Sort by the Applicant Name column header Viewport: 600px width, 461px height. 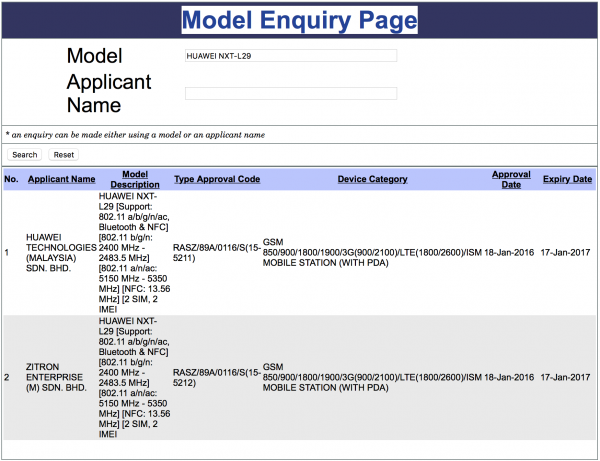coord(61,179)
